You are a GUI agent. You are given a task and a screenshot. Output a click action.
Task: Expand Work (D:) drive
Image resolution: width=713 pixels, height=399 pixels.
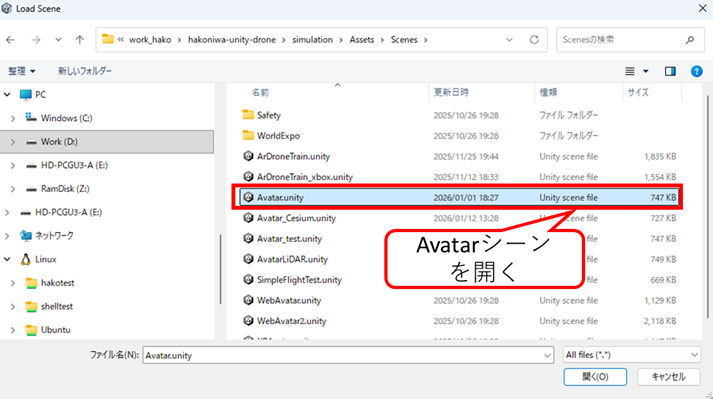pyautogui.click(x=13, y=142)
